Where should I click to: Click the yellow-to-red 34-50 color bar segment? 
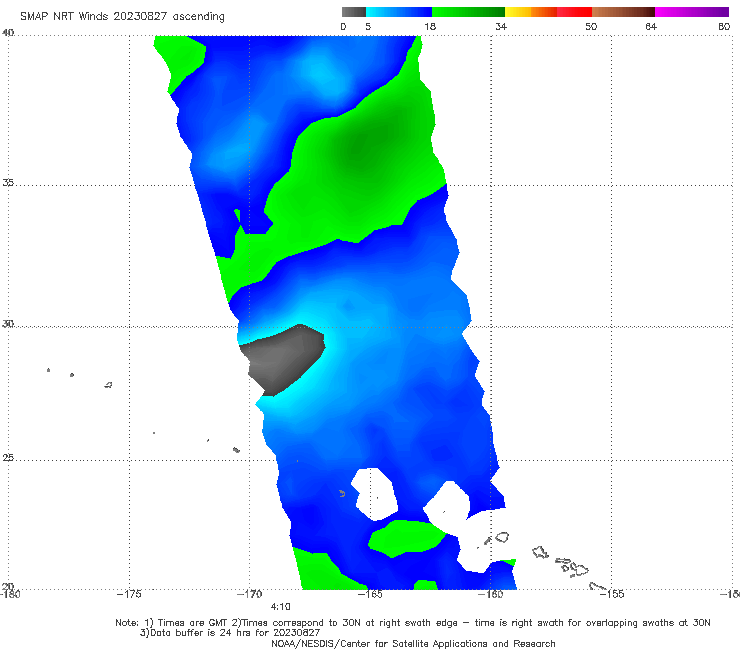point(548,12)
